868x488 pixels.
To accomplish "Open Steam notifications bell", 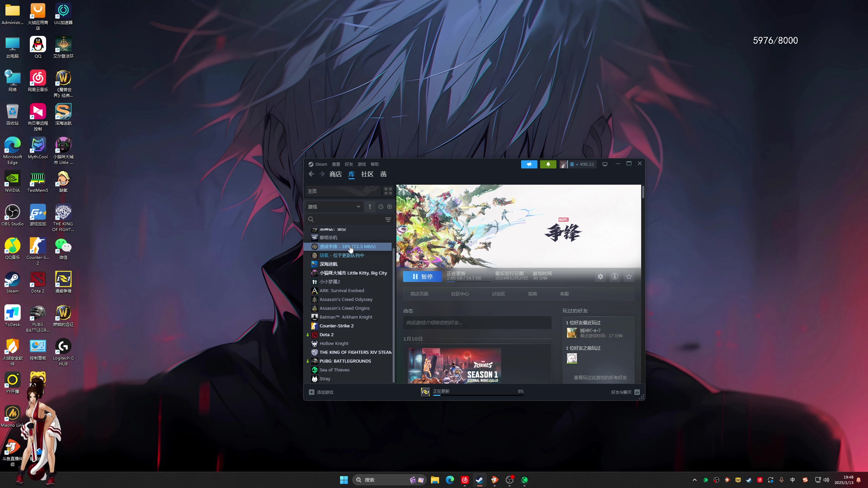I will [548, 164].
